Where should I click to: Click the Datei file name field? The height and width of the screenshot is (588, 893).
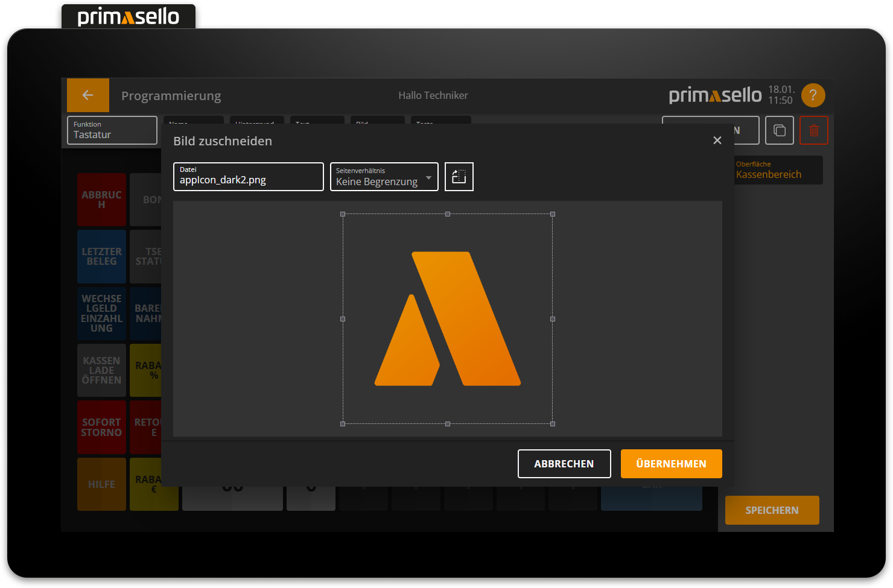click(x=248, y=177)
